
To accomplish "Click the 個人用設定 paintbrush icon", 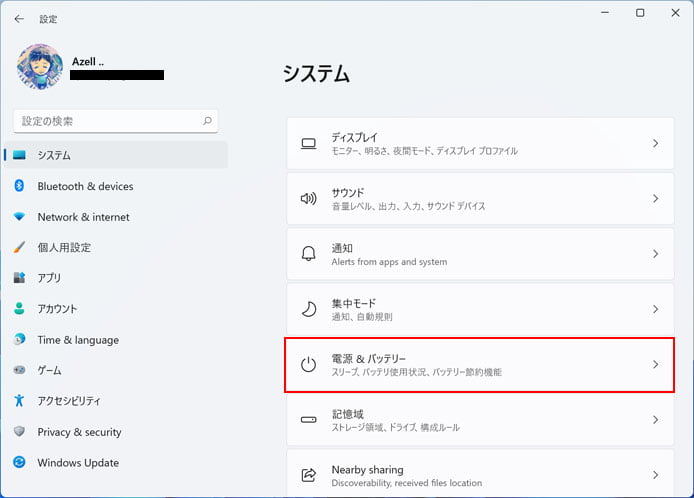I will click(19, 247).
